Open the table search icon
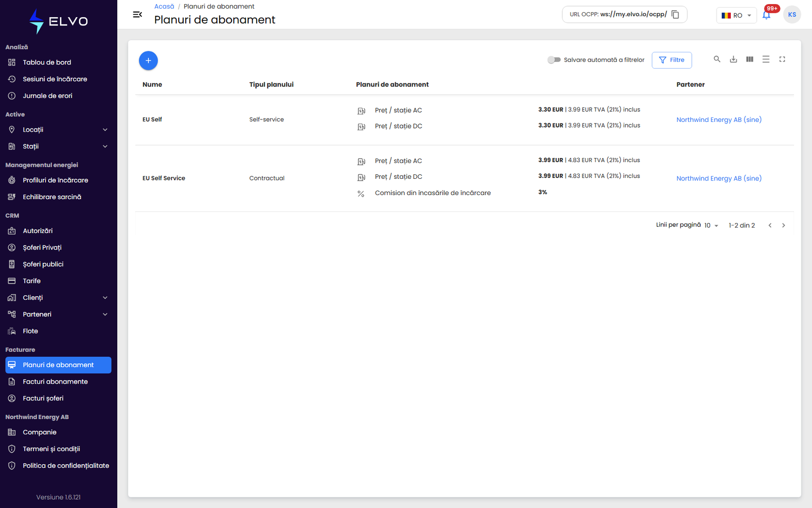The image size is (812, 508). pos(717,59)
